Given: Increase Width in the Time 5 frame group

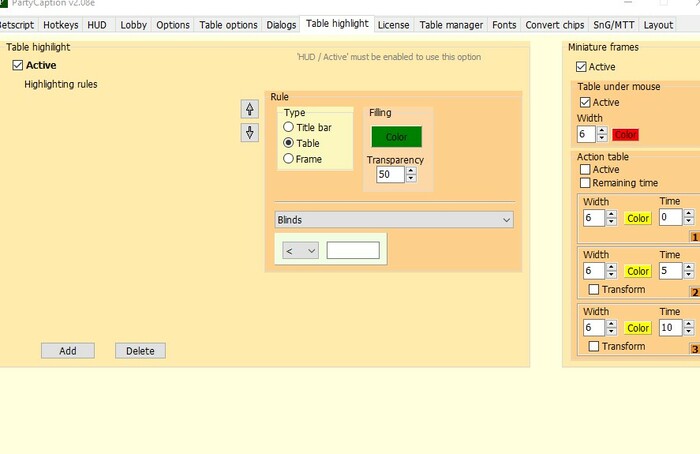Looking at the screenshot, I should coord(611,267).
